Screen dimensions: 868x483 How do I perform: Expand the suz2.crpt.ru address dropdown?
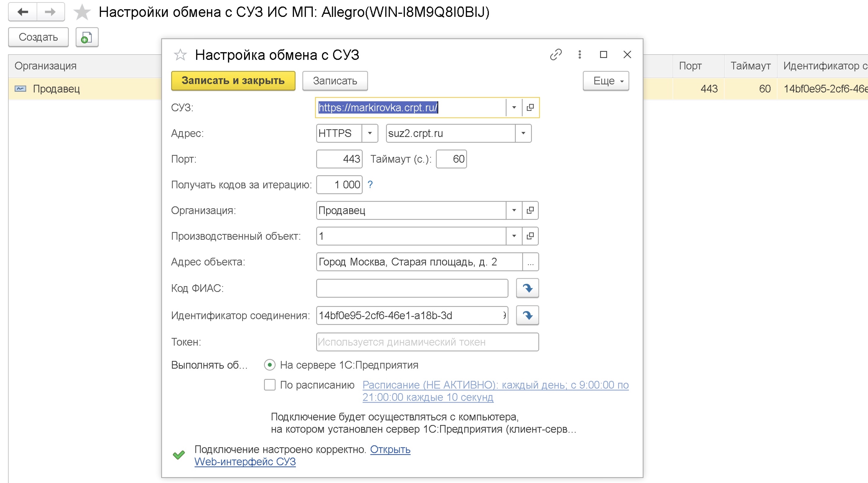[x=523, y=133]
